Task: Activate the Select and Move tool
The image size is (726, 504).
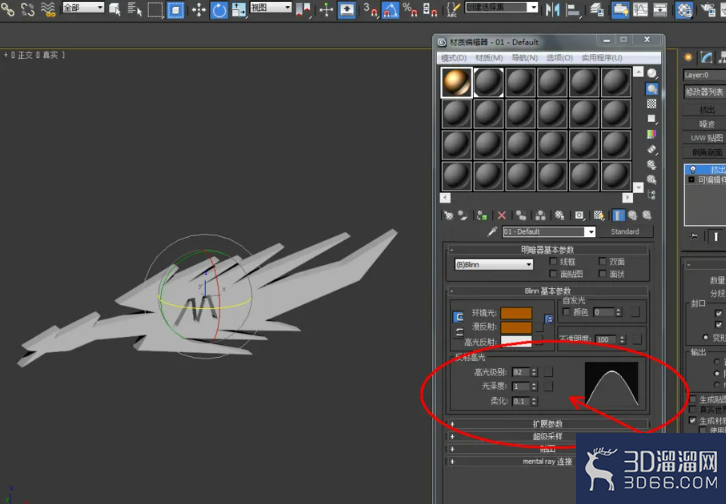Action: [x=199, y=9]
